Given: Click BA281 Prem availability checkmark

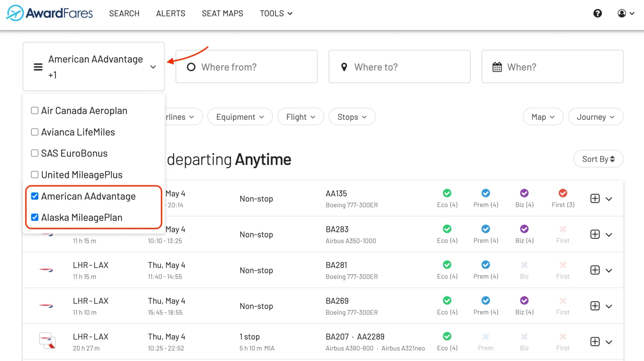Looking at the screenshot, I should 486,265.
